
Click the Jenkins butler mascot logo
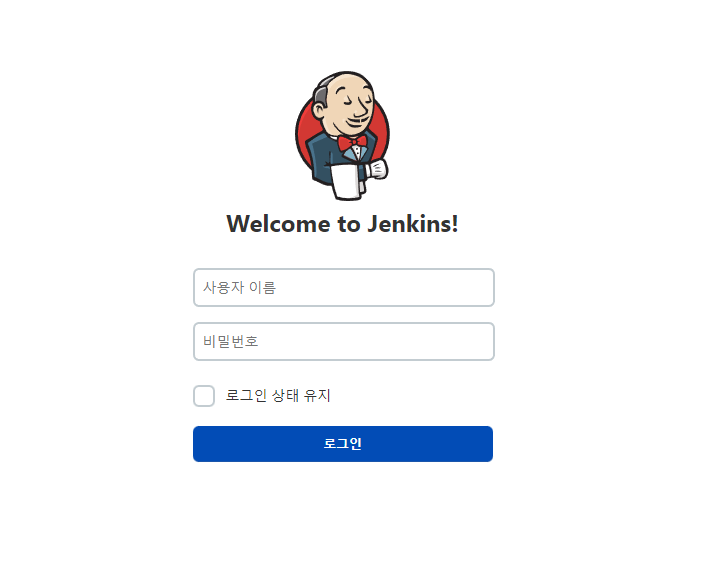[x=342, y=135]
